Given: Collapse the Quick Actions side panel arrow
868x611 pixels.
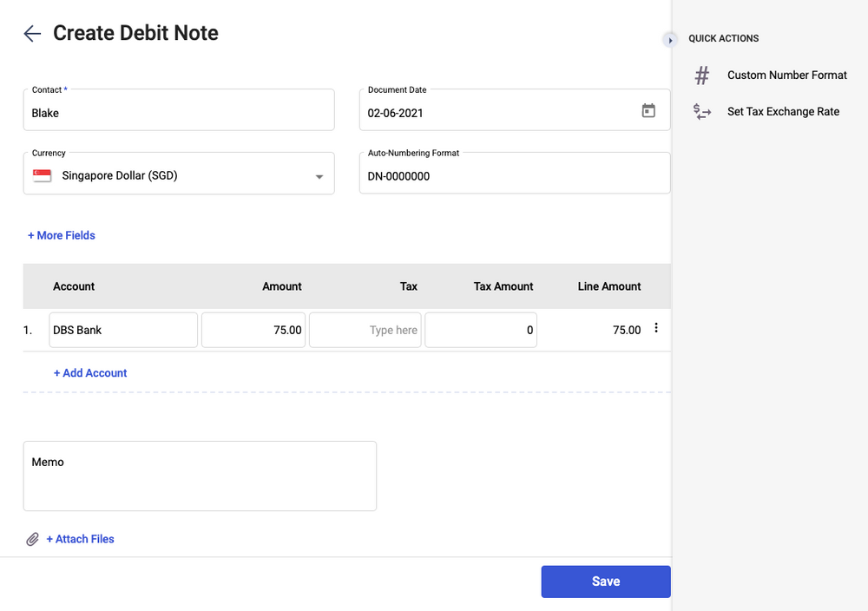Looking at the screenshot, I should 669,39.
